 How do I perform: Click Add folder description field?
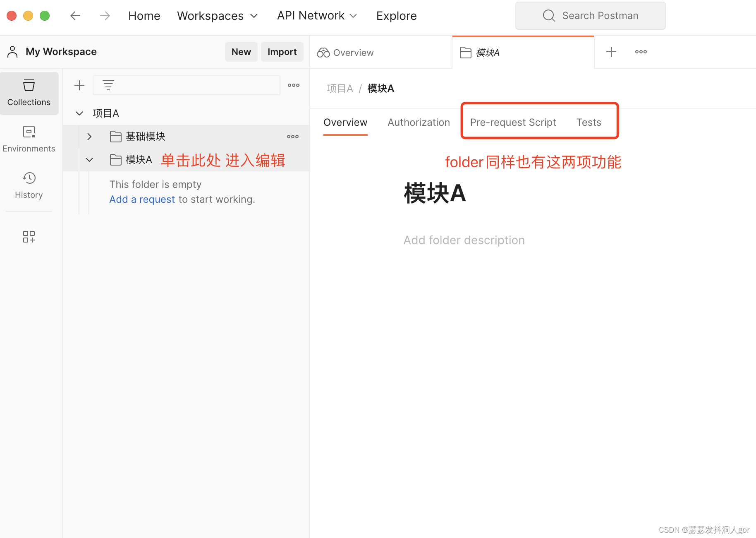[x=464, y=240]
